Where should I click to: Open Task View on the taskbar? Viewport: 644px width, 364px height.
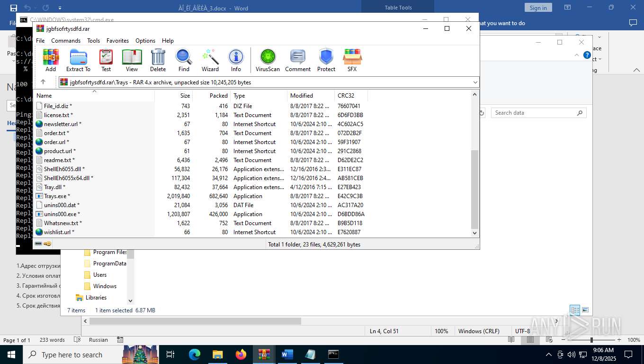point(170,355)
